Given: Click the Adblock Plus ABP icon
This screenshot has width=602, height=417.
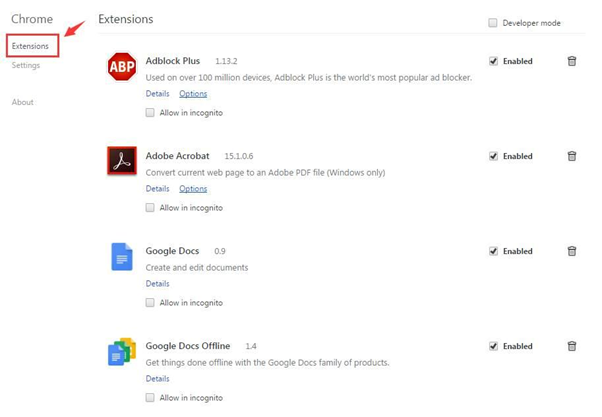Looking at the screenshot, I should coord(121,67).
